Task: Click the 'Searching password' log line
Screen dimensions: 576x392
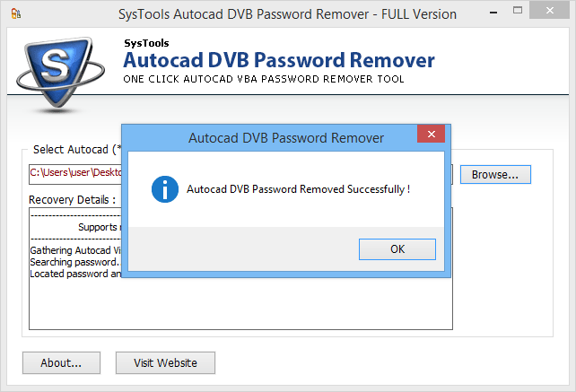Action: coord(75,262)
